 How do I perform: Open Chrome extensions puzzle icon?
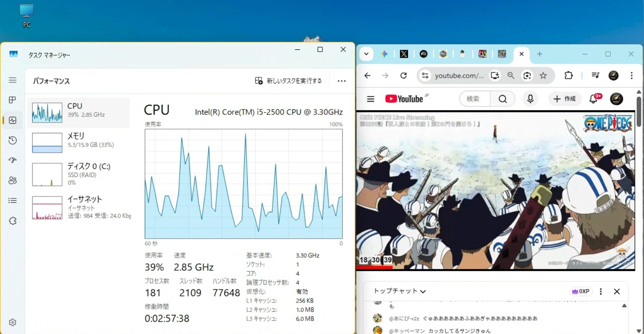[569, 75]
